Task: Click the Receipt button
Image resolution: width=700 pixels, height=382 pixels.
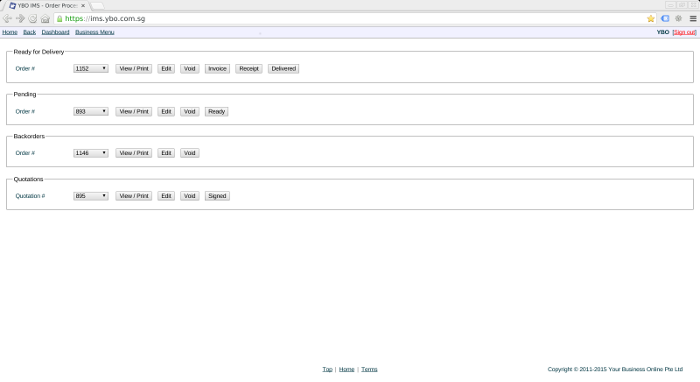Action: 249,69
